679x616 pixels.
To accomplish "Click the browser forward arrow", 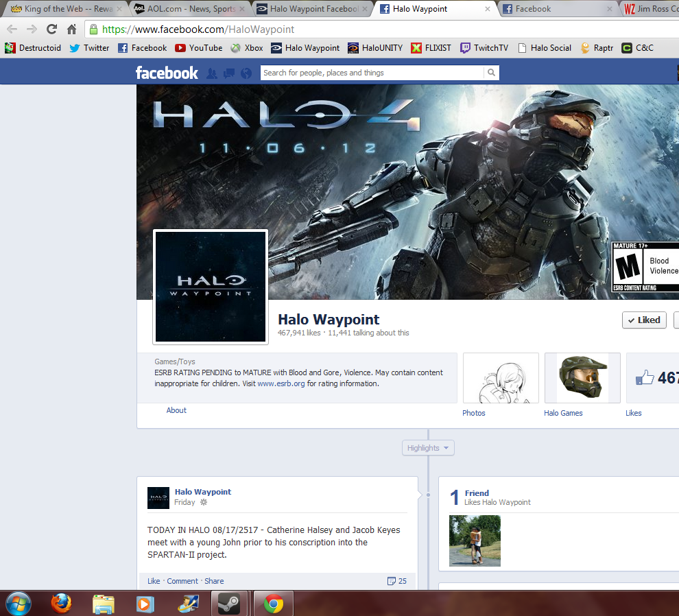I will tap(32, 29).
